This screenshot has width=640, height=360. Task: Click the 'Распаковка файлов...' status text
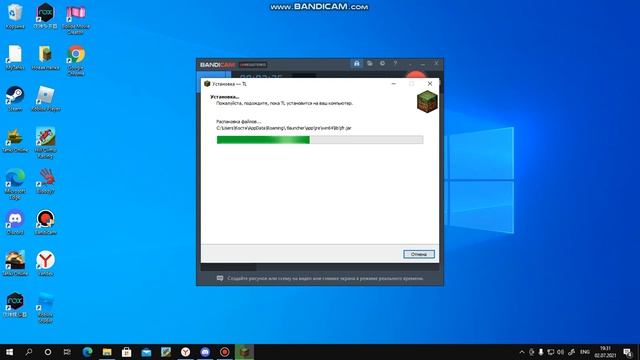click(238, 122)
